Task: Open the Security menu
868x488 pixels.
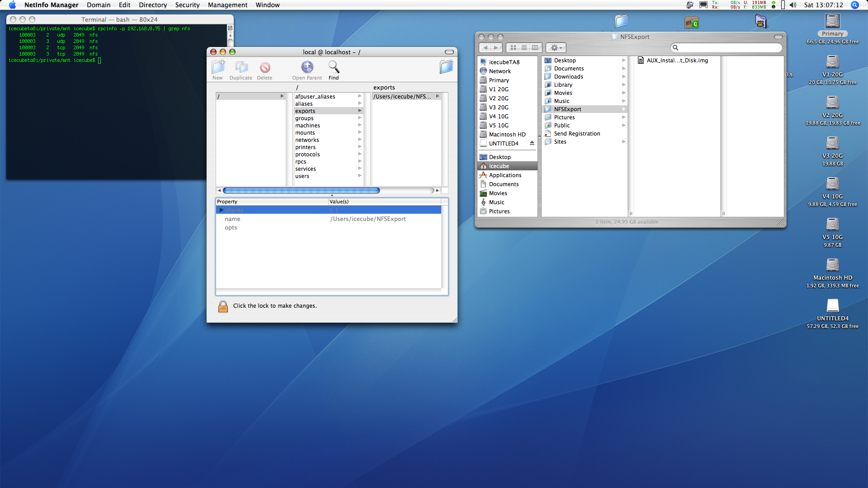Action: click(187, 5)
